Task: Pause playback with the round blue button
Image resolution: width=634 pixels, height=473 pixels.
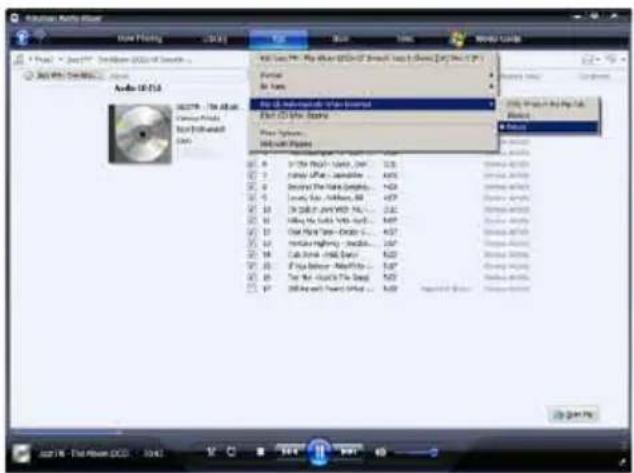Action: [319, 451]
